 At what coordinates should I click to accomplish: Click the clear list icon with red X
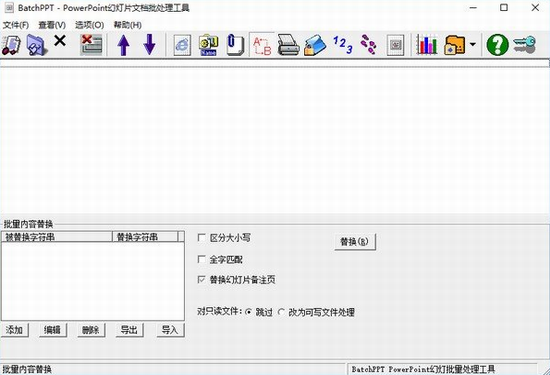(91, 45)
